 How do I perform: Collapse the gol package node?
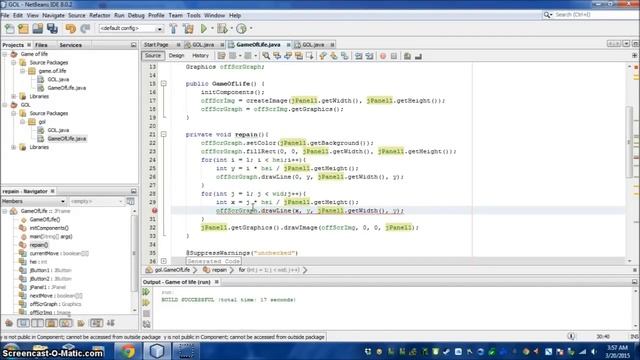pyautogui.click(x=23, y=122)
